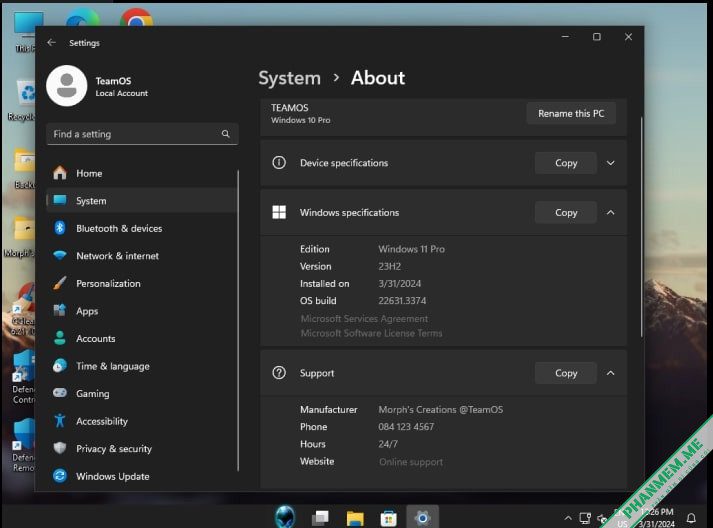
Task: Go to Personalization settings
Action: pos(142,283)
